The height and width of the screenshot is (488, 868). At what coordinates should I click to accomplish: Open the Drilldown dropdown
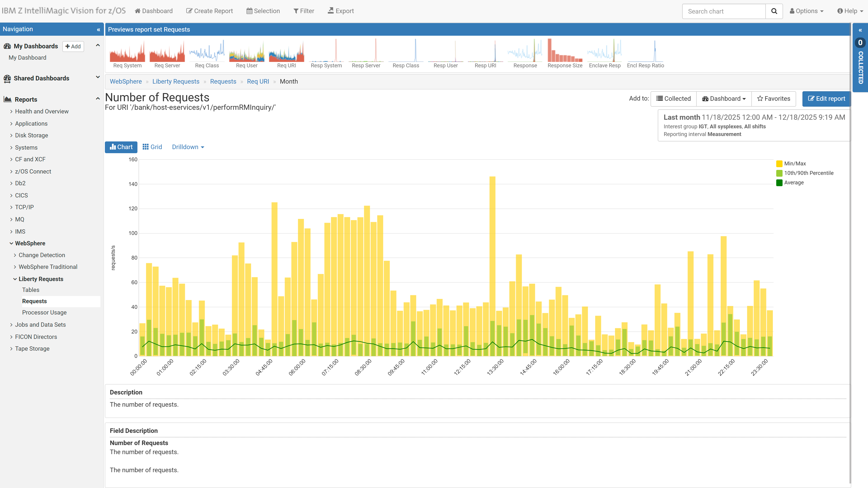click(188, 147)
